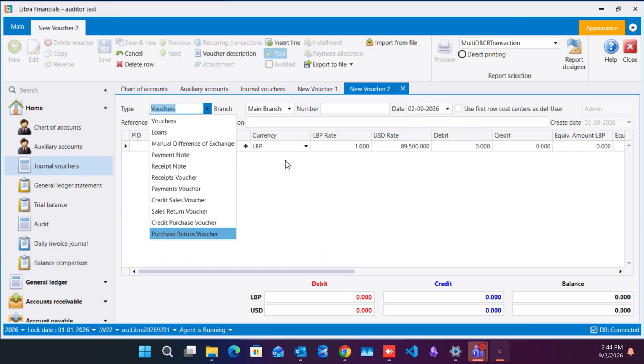Choose Payment Note from the type list
Image resolution: width=644 pixels, height=364 pixels.
pyautogui.click(x=193, y=155)
